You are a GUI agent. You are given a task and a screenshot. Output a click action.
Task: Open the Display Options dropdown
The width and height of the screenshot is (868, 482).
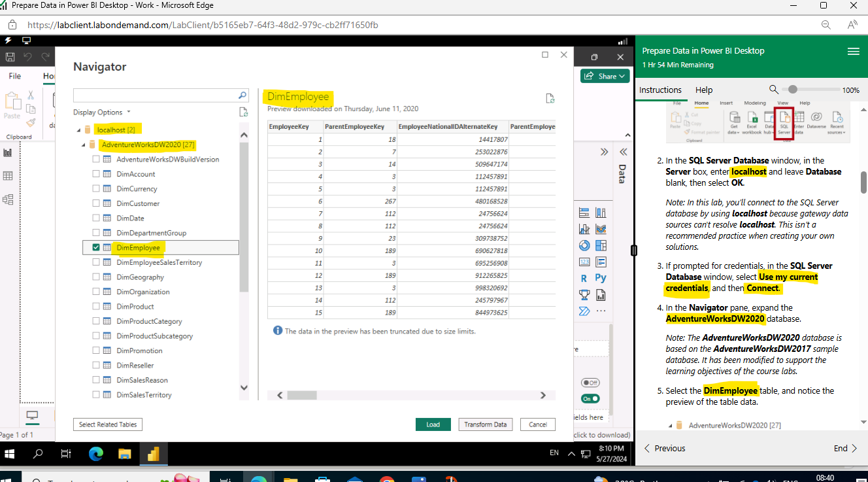click(x=102, y=112)
